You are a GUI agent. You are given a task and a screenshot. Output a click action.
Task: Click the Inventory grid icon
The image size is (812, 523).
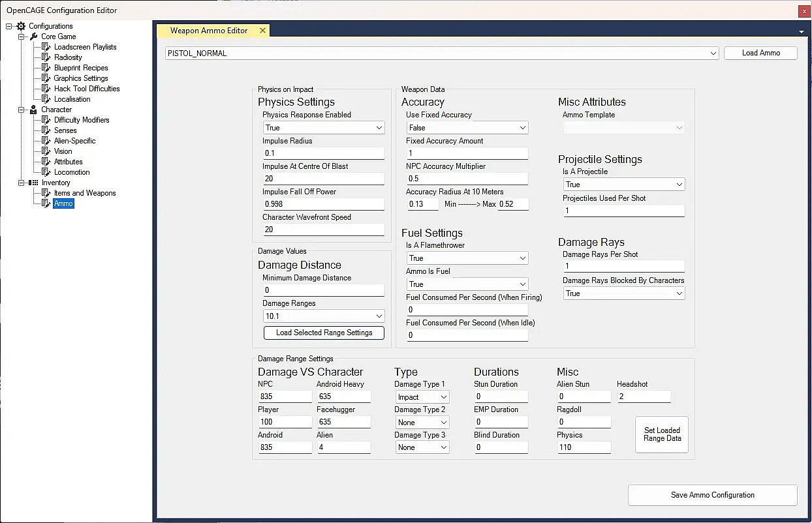pos(34,183)
